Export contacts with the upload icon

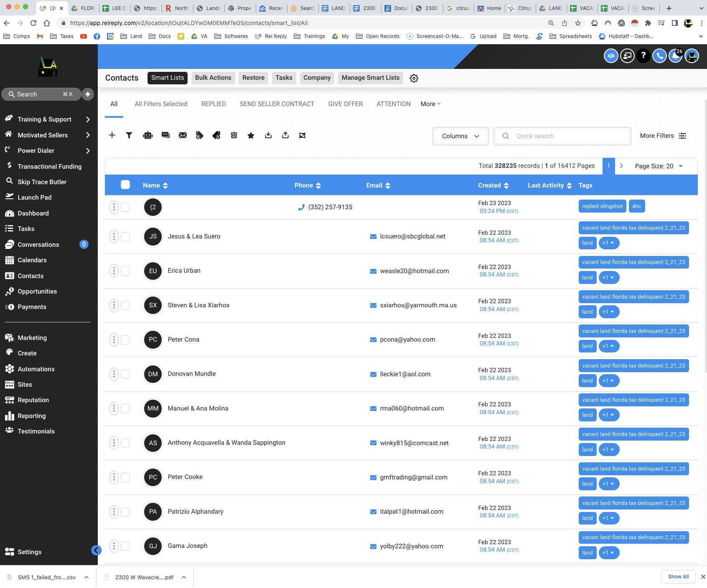coord(285,135)
